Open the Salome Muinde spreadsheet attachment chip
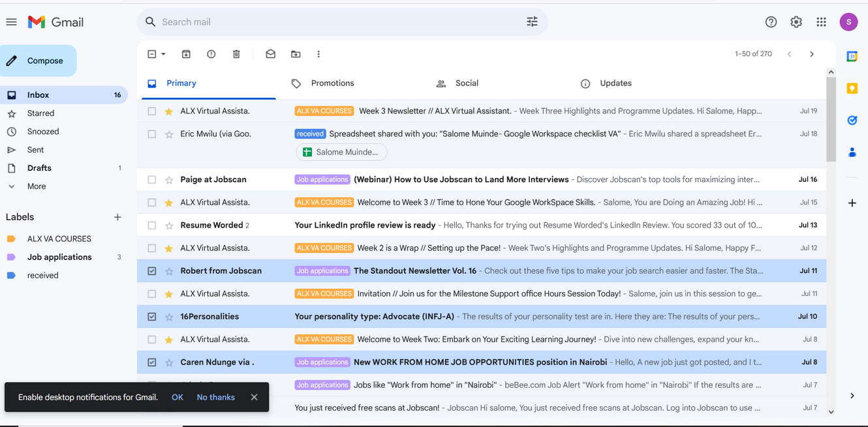 pos(341,153)
